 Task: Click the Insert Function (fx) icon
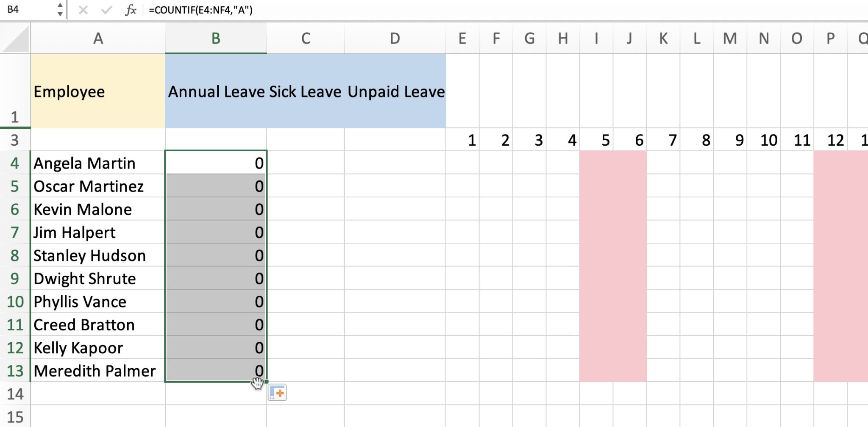(131, 11)
